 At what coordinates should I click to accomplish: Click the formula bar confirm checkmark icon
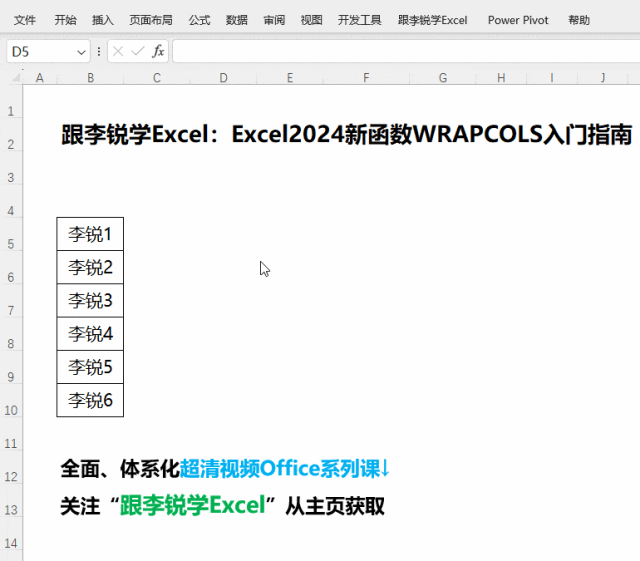coord(138,51)
